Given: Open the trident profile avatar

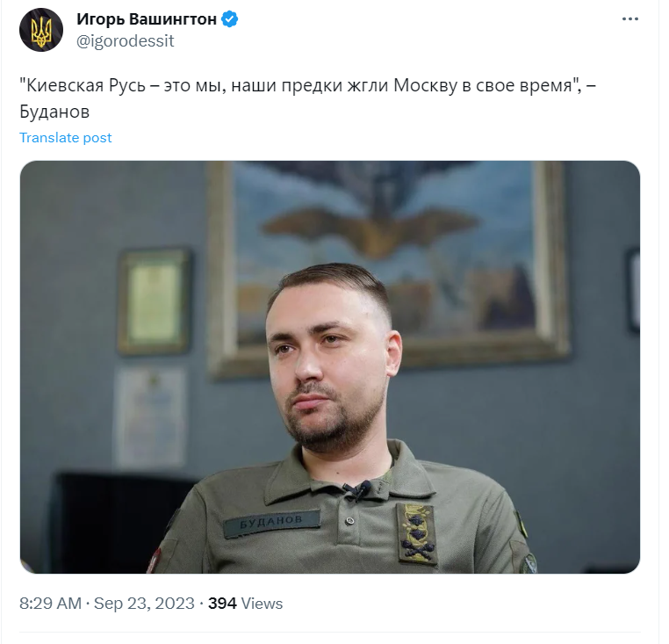Looking at the screenshot, I should coord(41,30).
